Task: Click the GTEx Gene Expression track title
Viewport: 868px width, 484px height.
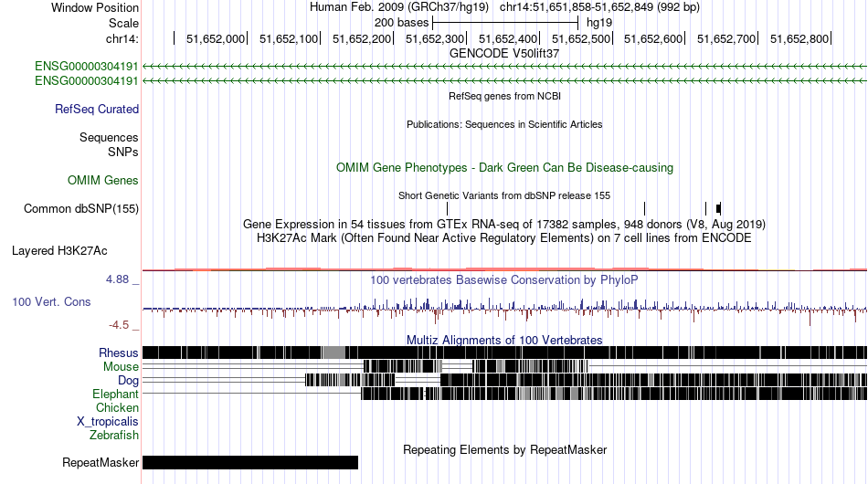Action: (x=504, y=224)
